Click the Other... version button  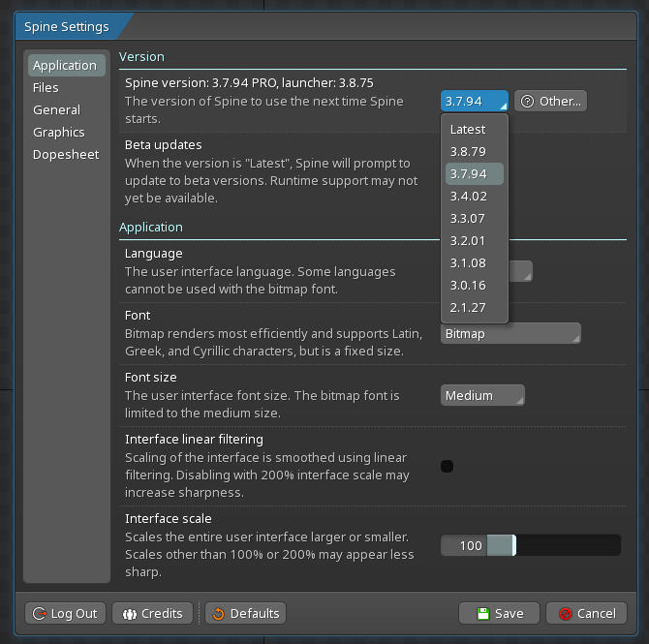[x=550, y=101]
